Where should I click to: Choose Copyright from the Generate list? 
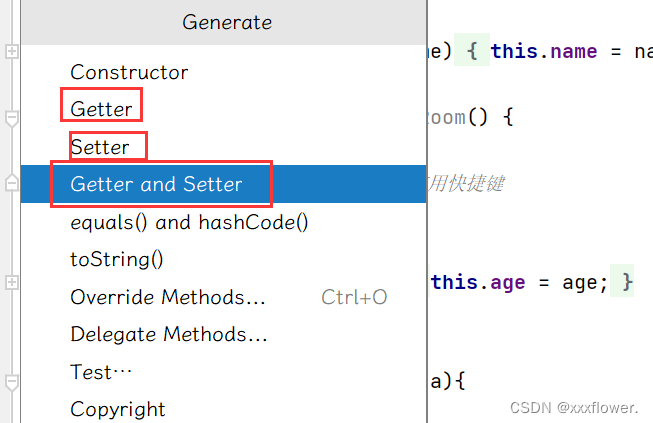118,409
